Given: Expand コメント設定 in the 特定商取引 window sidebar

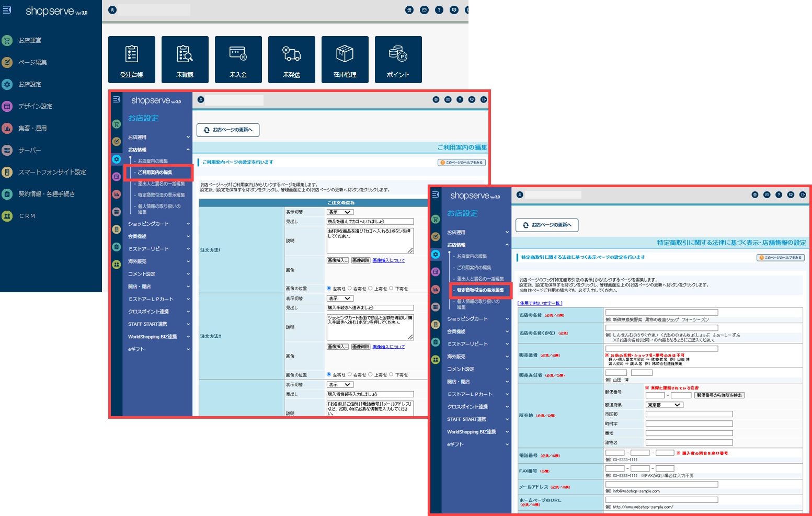Looking at the screenshot, I should click(477, 369).
